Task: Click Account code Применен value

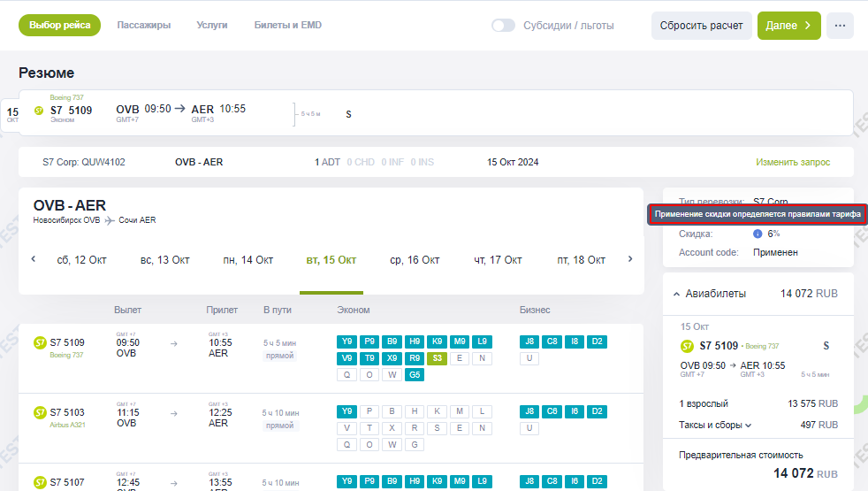Action: [775, 253]
